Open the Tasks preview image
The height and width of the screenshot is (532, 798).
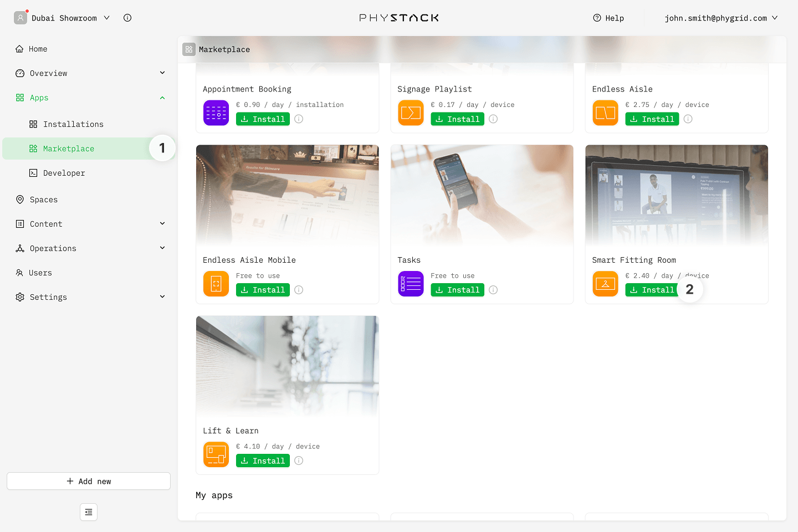(x=482, y=196)
